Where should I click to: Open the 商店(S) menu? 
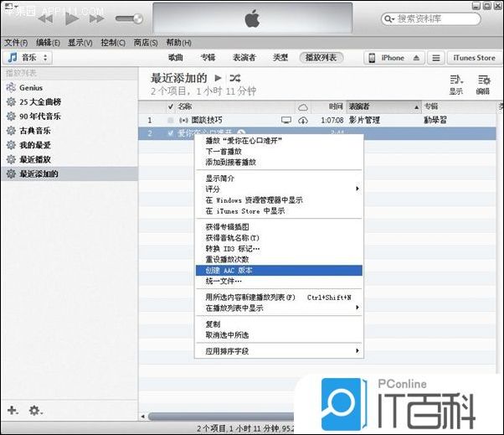[x=146, y=43]
